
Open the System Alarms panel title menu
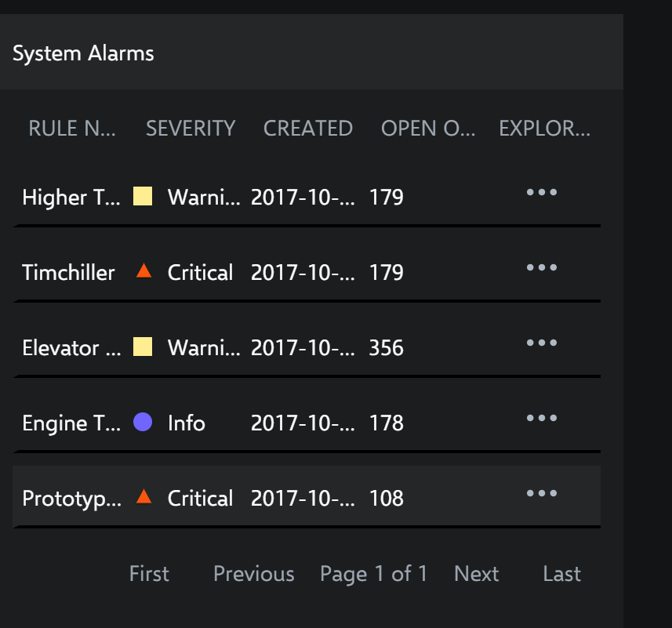point(82,53)
